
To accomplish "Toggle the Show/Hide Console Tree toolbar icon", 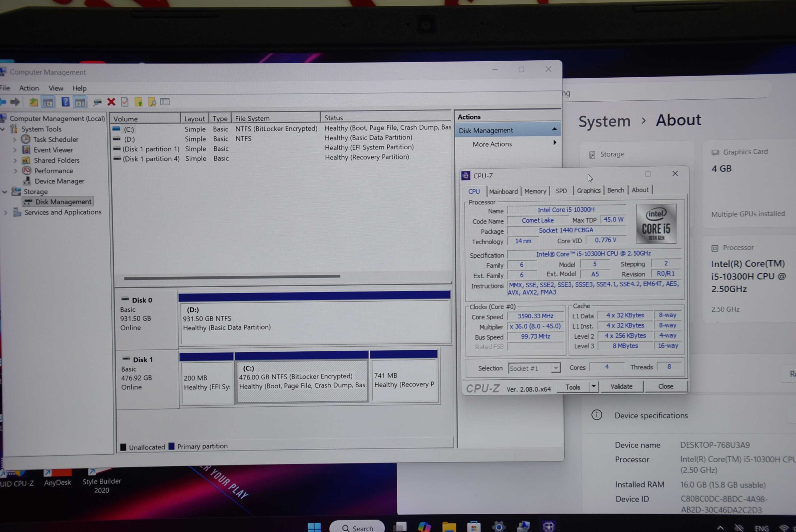I will [x=48, y=102].
